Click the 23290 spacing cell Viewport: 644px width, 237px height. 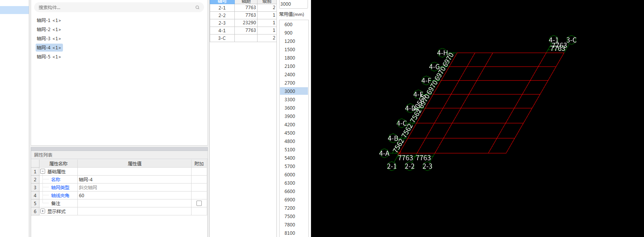[246, 23]
